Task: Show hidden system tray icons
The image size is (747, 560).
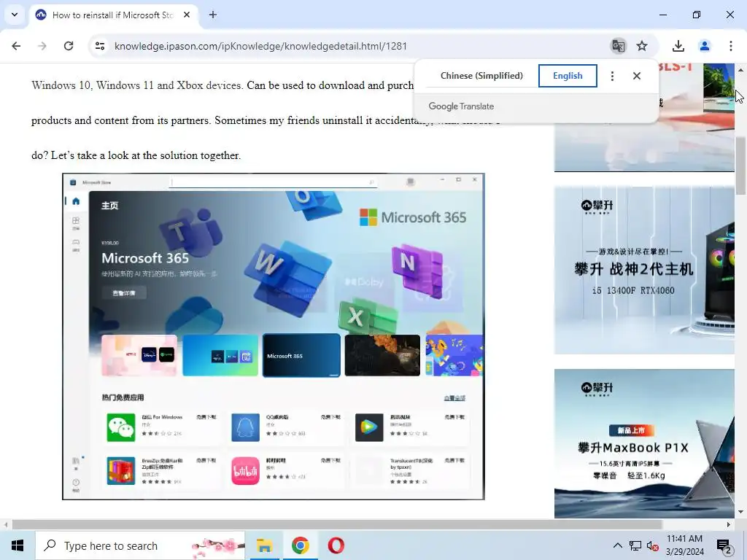Action: coord(617,545)
